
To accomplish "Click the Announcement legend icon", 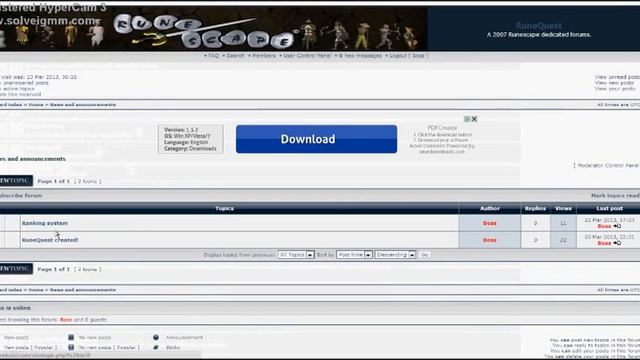I will click(x=156, y=337).
